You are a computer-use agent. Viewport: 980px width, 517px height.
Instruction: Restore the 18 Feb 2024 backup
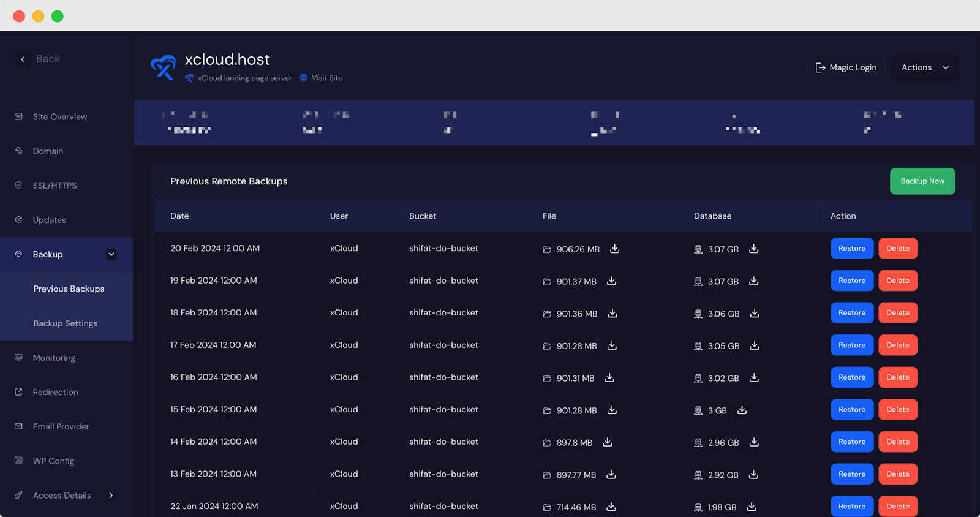click(851, 313)
